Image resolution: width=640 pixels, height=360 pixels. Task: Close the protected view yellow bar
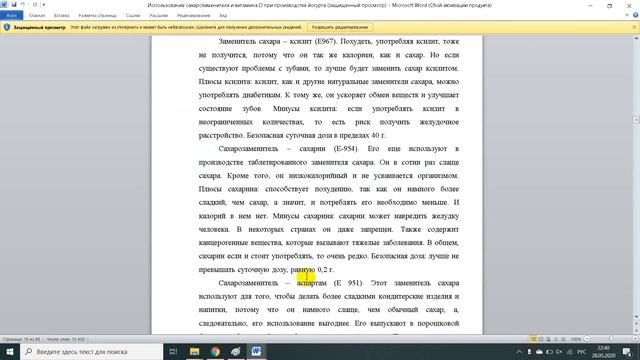[634, 27]
